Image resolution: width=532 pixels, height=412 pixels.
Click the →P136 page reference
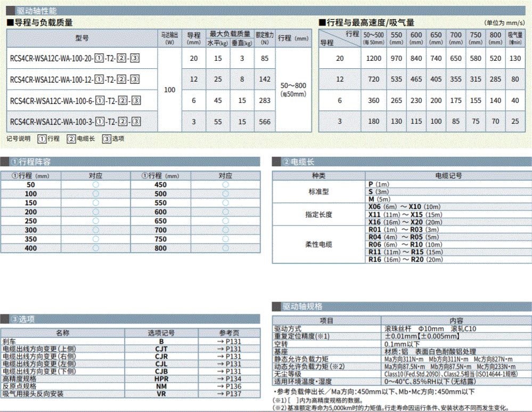[230, 386]
